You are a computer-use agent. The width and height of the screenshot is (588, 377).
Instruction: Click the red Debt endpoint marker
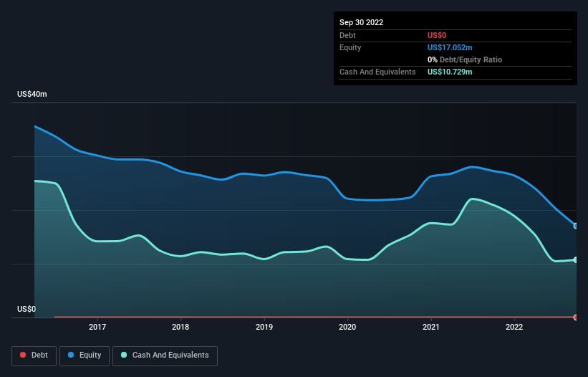576,318
